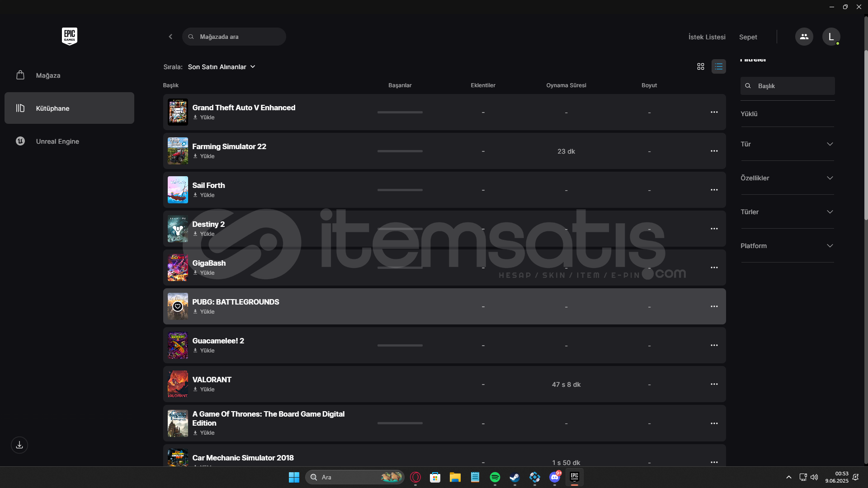Click Yükle for Grand Theft Auto V Enhanced
This screenshot has width=868, height=488.
click(204, 117)
